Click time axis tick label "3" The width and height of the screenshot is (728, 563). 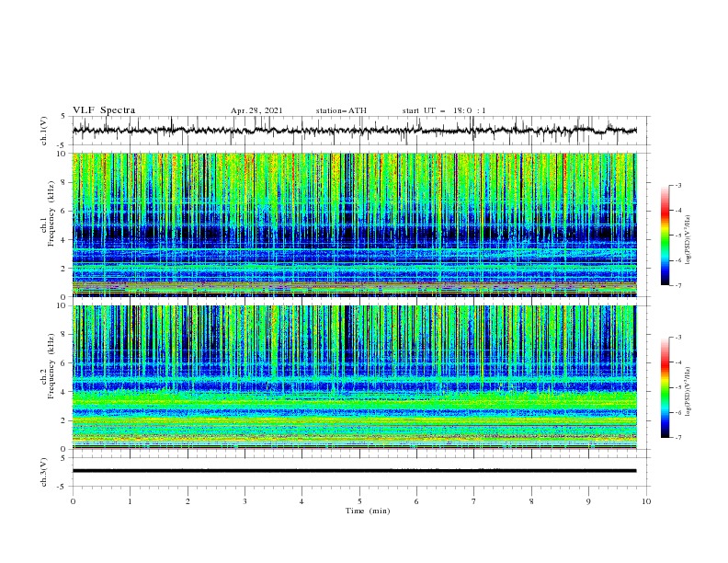(245, 501)
